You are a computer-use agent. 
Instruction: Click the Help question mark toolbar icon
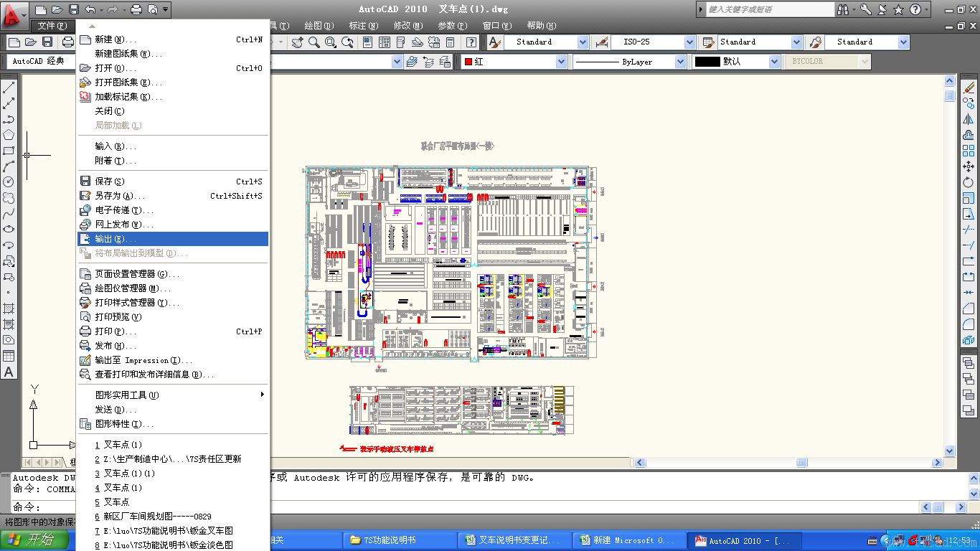pos(471,42)
